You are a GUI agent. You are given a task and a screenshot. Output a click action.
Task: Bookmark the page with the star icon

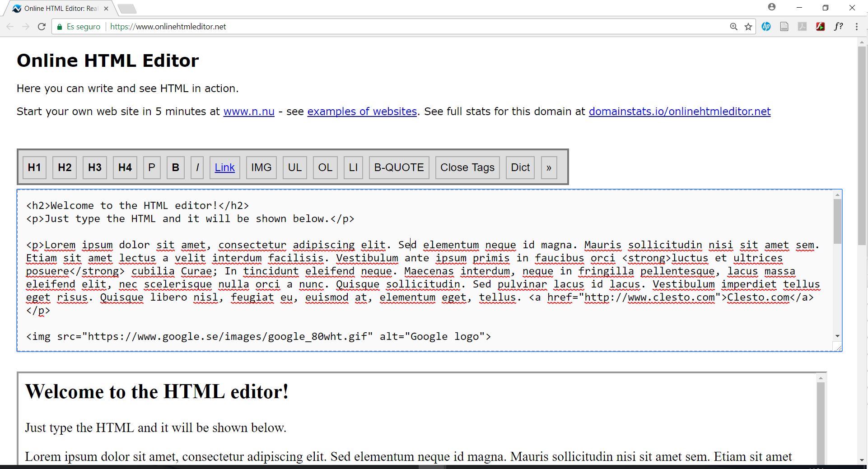pyautogui.click(x=749, y=26)
